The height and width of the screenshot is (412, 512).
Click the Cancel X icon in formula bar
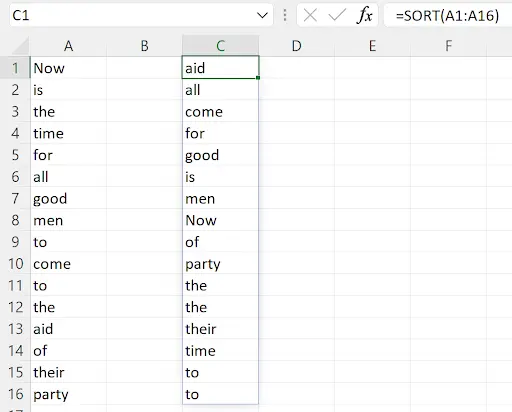pyautogui.click(x=310, y=15)
